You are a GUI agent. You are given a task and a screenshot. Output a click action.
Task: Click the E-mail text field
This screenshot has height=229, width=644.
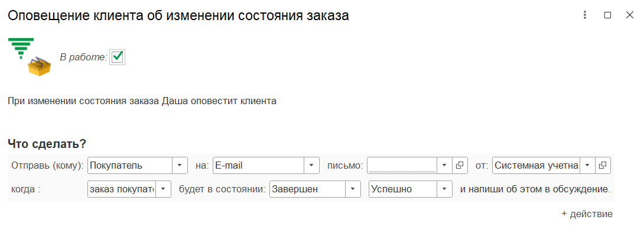(258, 165)
